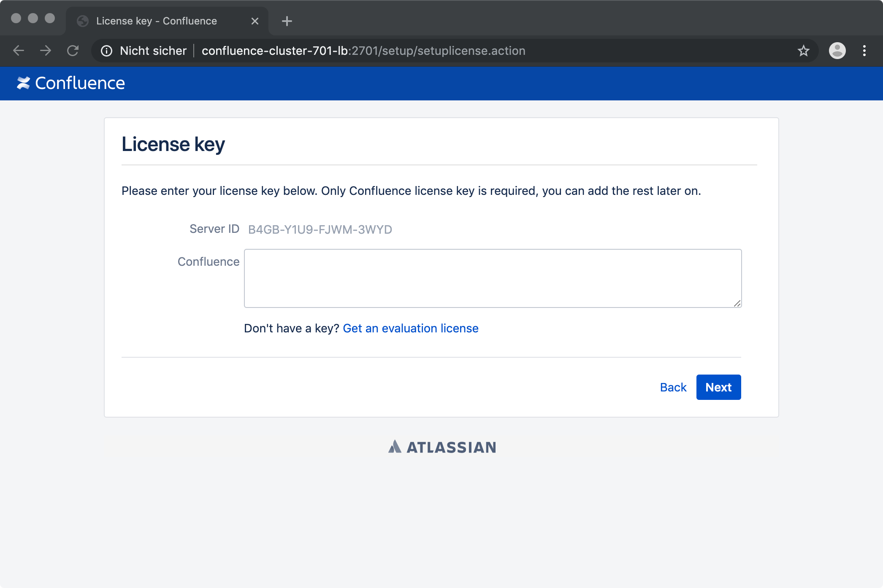The image size is (883, 588).
Task: Continue setup with the Next button
Action: point(718,387)
